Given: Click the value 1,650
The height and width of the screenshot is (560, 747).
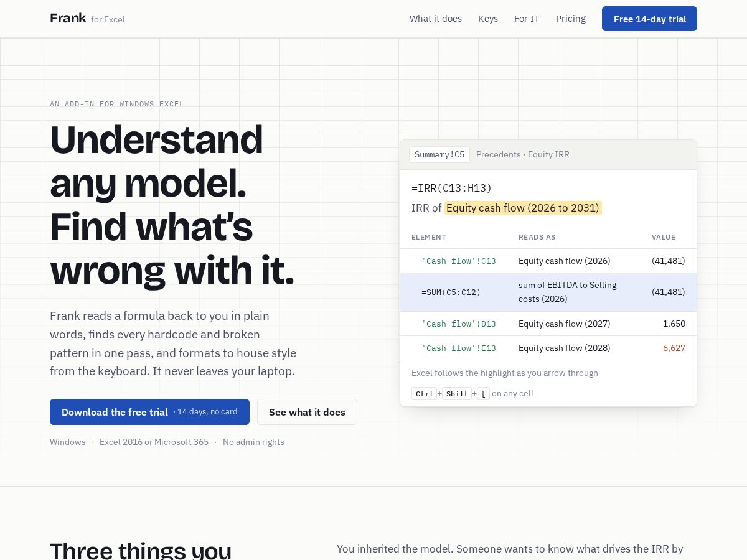Looking at the screenshot, I should pos(674,324).
